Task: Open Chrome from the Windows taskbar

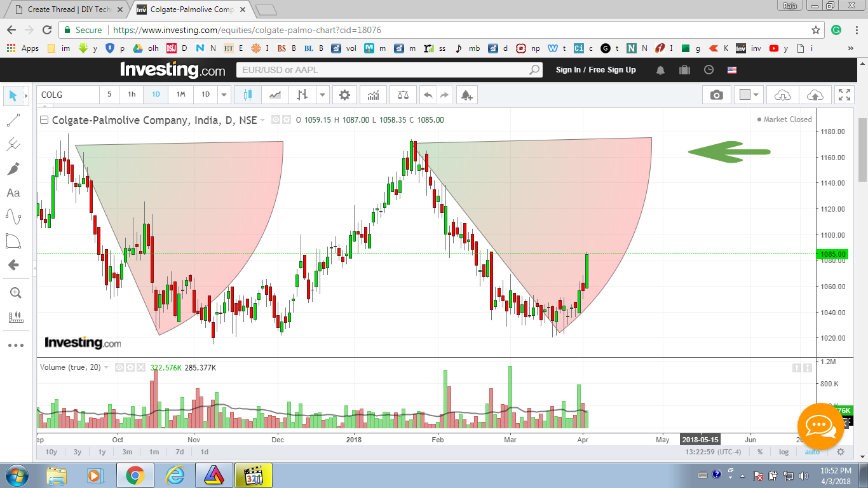Action: click(x=135, y=475)
